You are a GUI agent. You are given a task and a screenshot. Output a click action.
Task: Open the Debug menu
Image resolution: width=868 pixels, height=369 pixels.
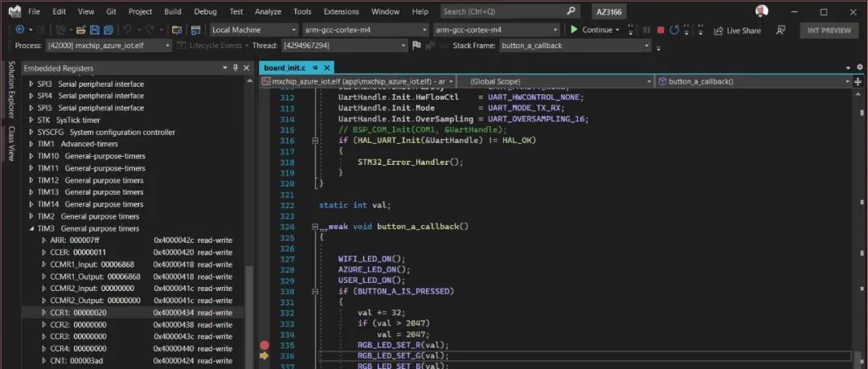click(206, 11)
